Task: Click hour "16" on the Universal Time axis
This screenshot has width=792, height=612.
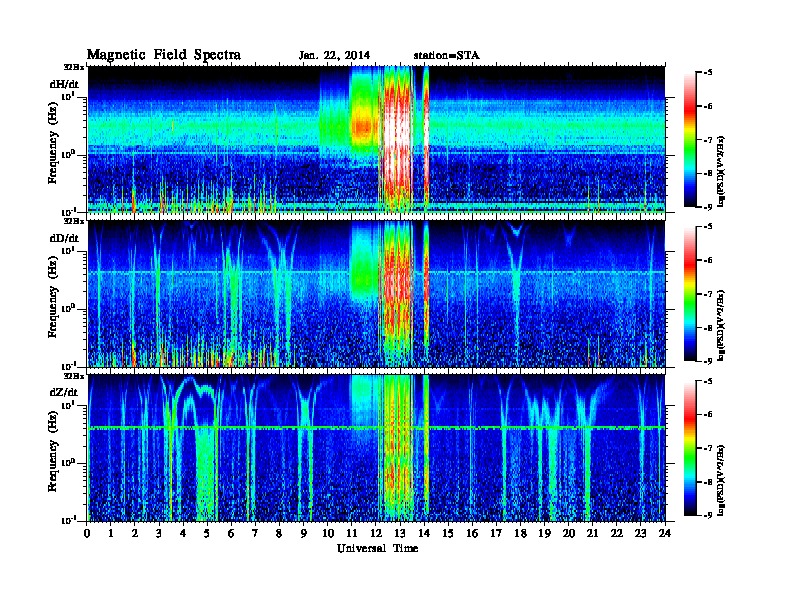Action: click(472, 533)
